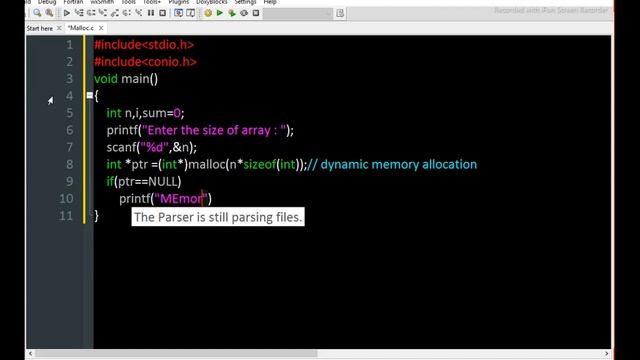Open the Debugging windows icon
Screen dimensions: 640x360
coord(178,13)
